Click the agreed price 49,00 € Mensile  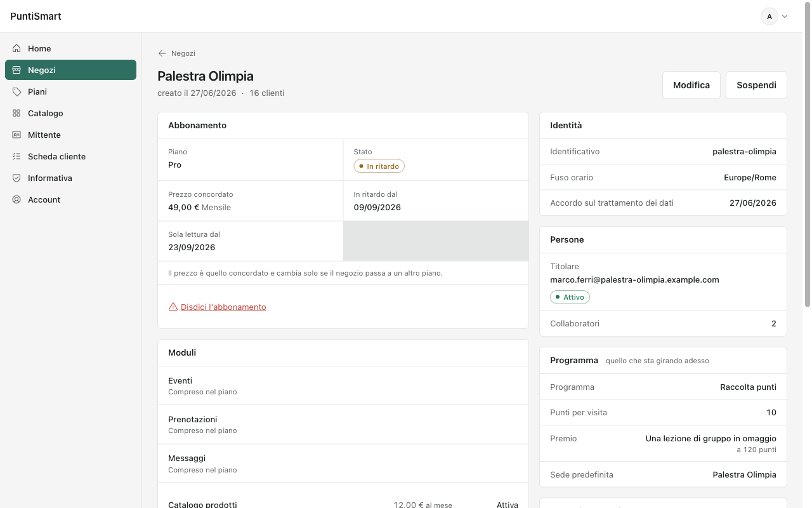coord(199,208)
